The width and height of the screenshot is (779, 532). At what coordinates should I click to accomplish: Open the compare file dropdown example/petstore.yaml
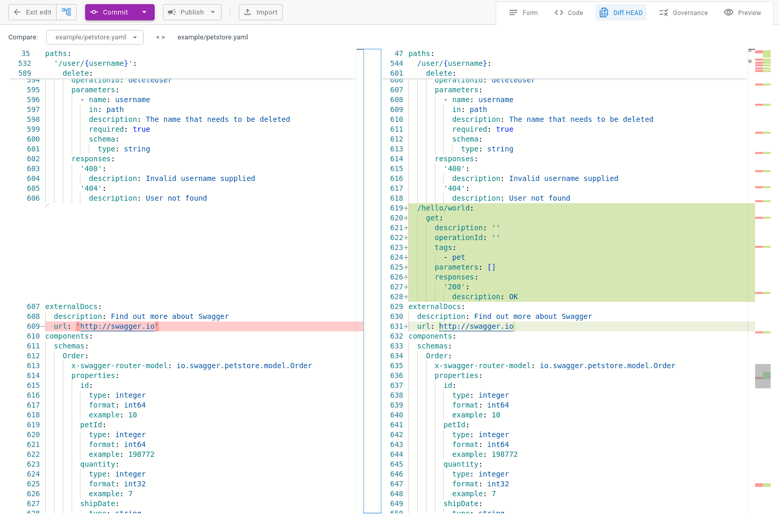[95, 37]
